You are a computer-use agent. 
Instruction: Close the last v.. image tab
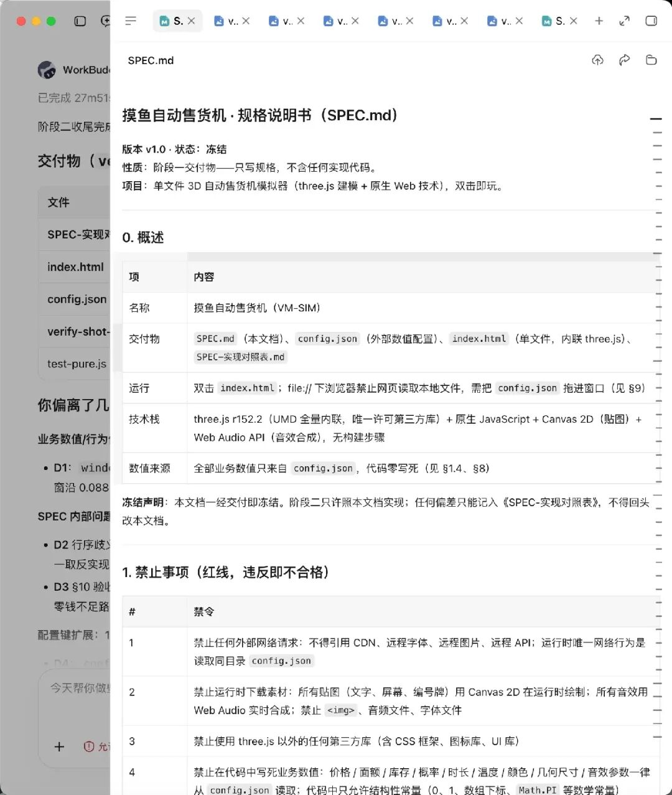(519, 21)
